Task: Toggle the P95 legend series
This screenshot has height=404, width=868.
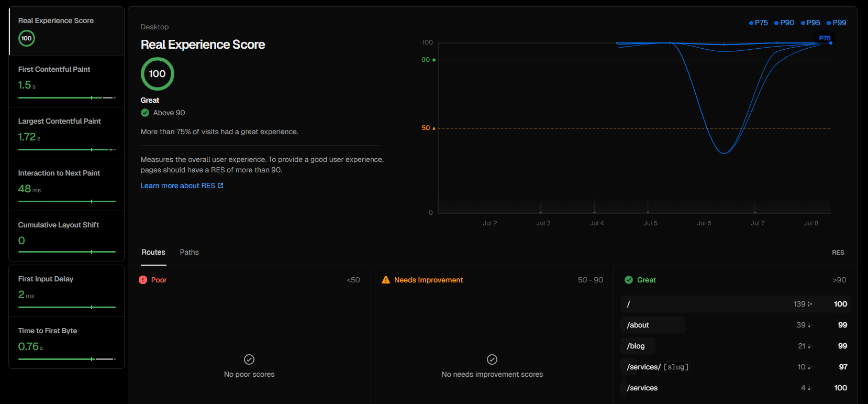Action: (x=810, y=23)
